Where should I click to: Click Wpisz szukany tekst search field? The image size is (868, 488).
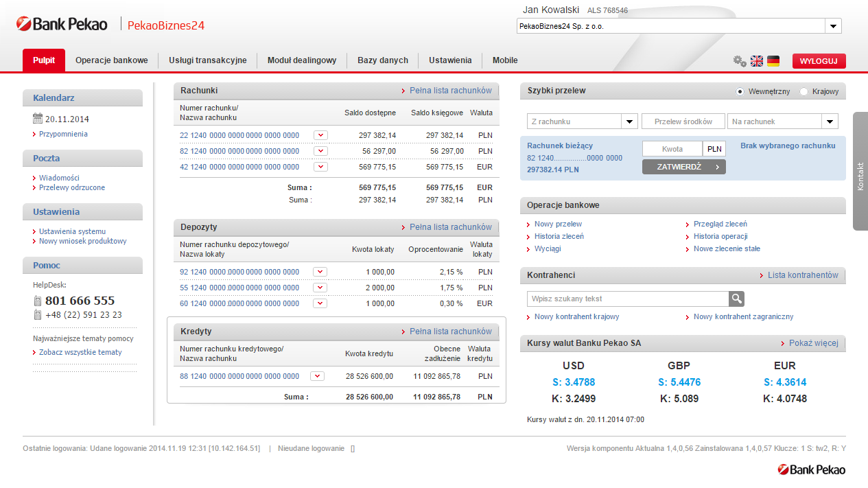click(x=628, y=299)
